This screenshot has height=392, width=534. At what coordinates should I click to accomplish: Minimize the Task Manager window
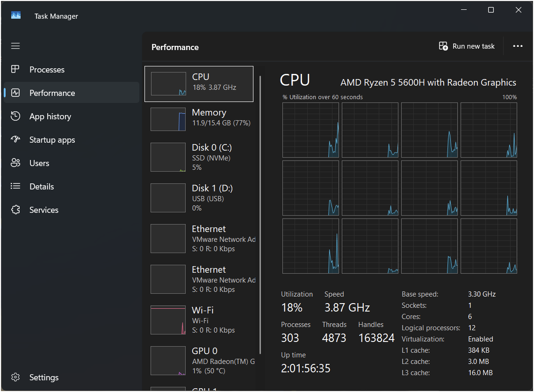pyautogui.click(x=463, y=9)
